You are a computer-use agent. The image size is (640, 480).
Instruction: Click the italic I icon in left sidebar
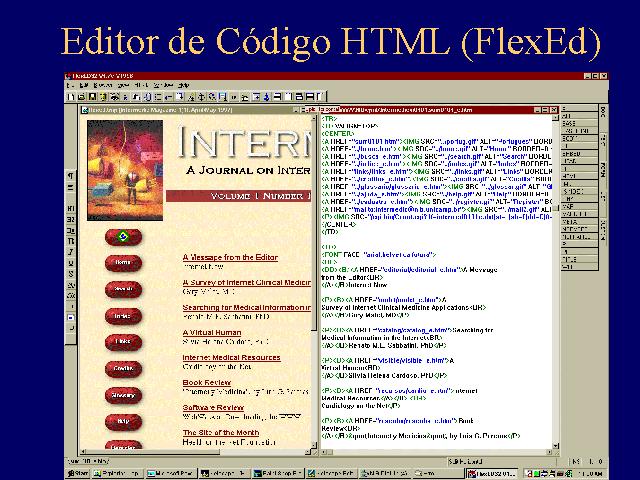(71, 252)
